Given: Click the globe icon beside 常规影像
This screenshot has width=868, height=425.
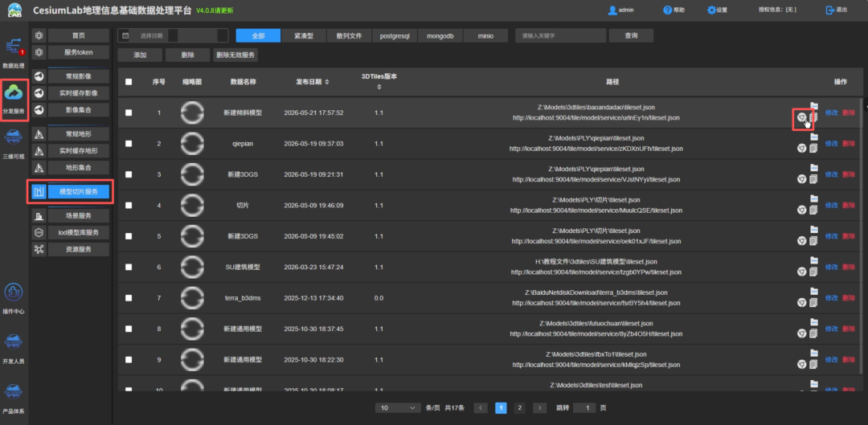Looking at the screenshot, I should pyautogui.click(x=39, y=76).
